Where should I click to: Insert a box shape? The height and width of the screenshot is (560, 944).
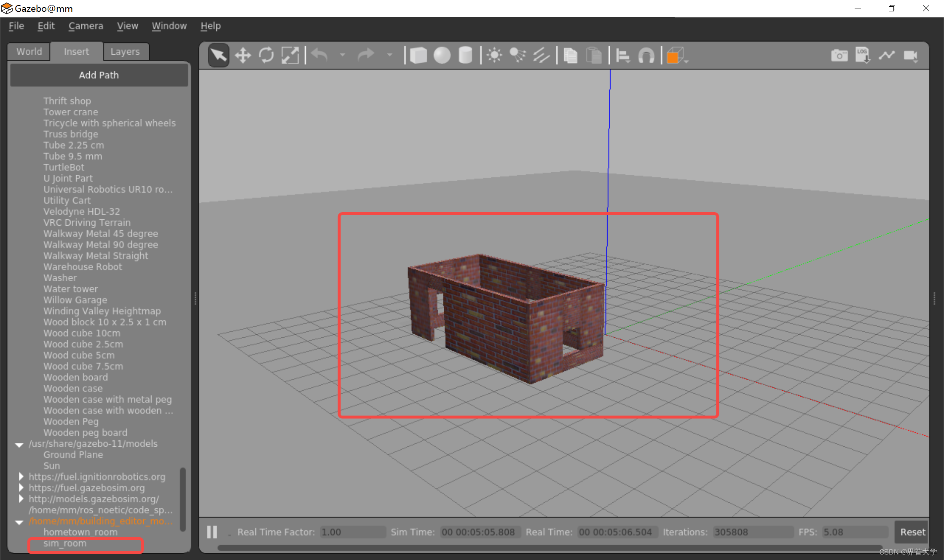click(418, 56)
